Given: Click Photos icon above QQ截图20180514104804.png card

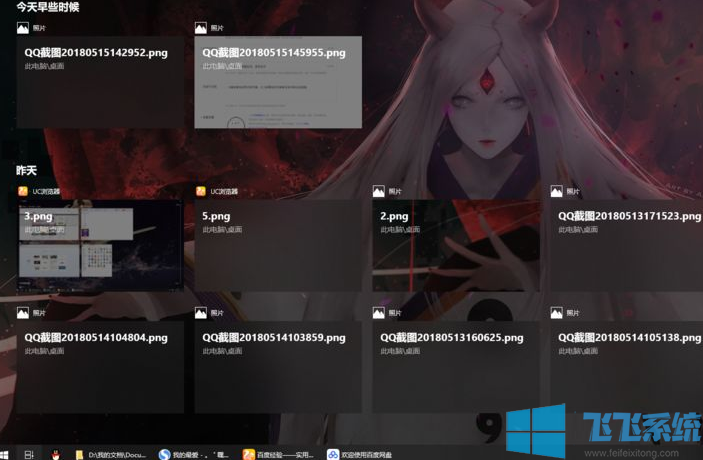Looking at the screenshot, I should point(23,313).
